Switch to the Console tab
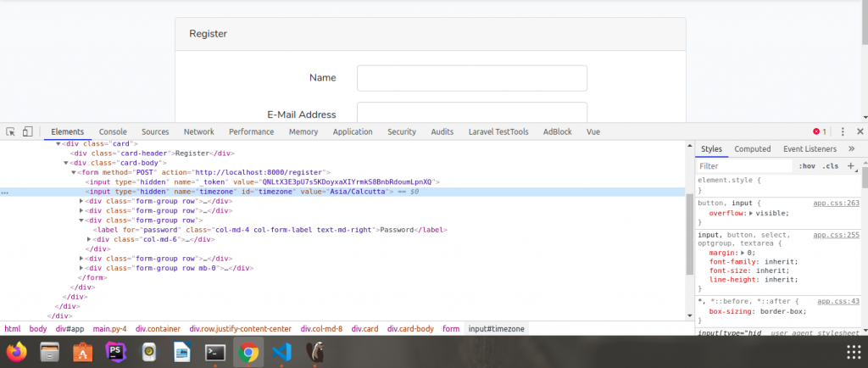The width and height of the screenshot is (868, 368). (x=113, y=132)
